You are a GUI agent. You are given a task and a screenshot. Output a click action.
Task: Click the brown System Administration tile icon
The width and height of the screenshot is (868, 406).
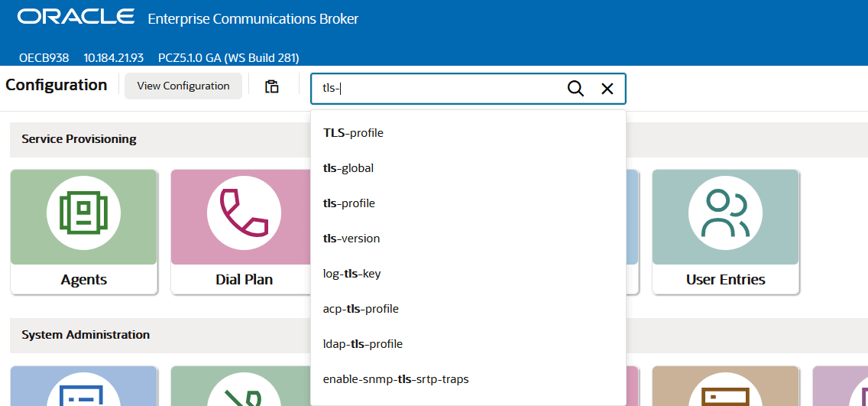tap(725, 390)
